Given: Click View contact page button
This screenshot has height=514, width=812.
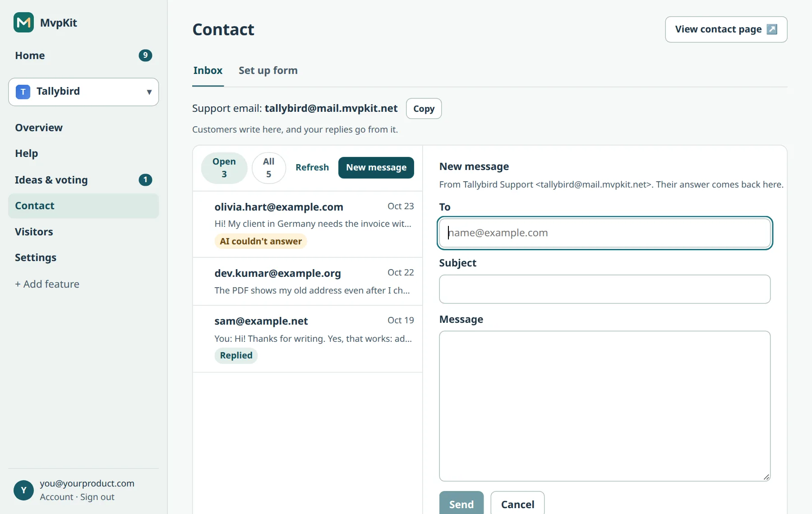Looking at the screenshot, I should pos(726,29).
